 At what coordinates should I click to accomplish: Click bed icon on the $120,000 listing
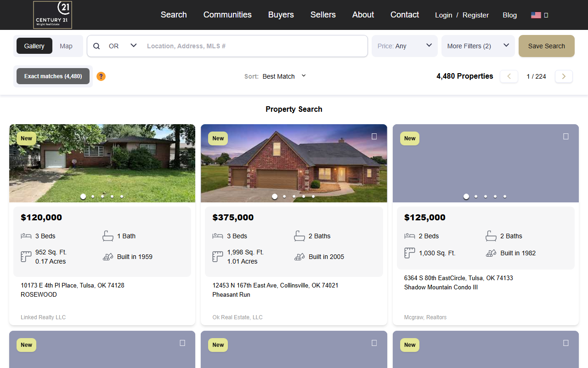[x=26, y=236]
